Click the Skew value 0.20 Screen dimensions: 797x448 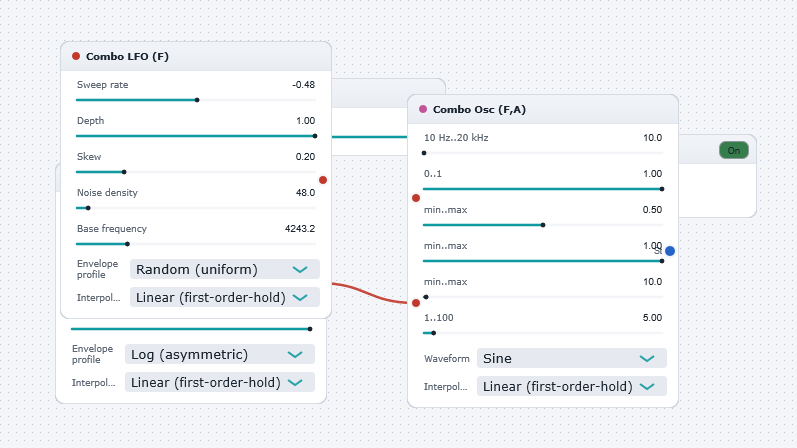tap(305, 157)
